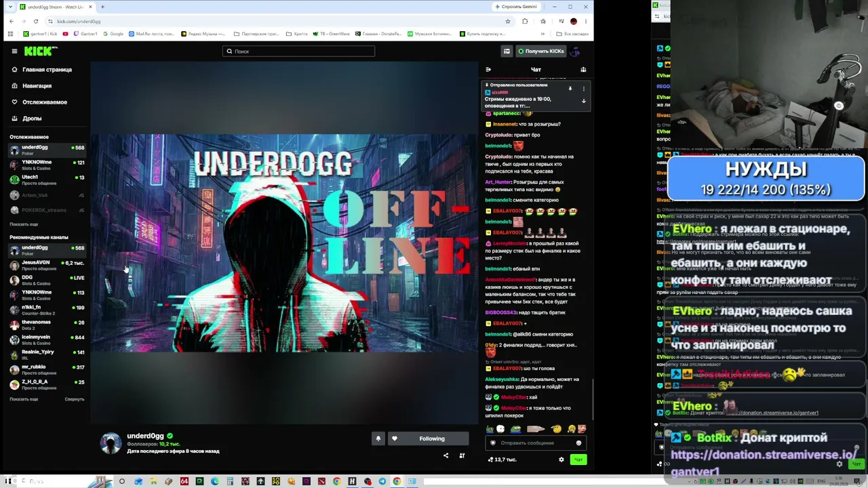Image resolution: width=868 pixels, height=488 pixels.
Task: Open JesusAVGN recommended channel
Action: click(x=47, y=265)
